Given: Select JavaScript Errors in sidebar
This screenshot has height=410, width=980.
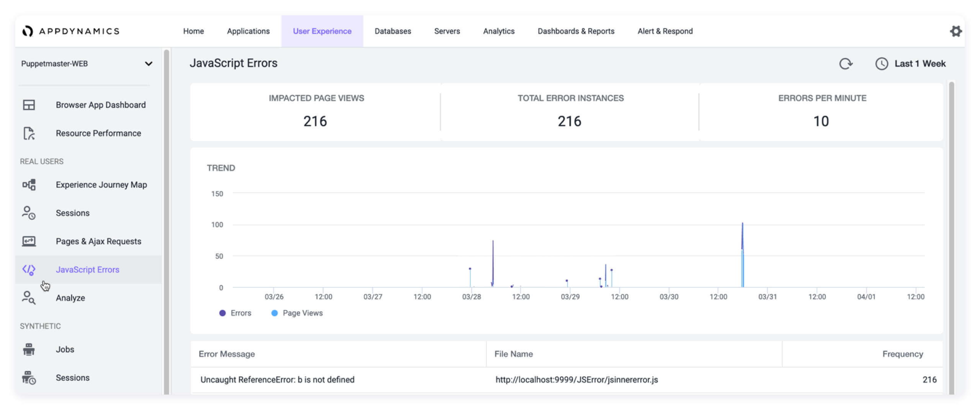Looking at the screenshot, I should [x=88, y=269].
